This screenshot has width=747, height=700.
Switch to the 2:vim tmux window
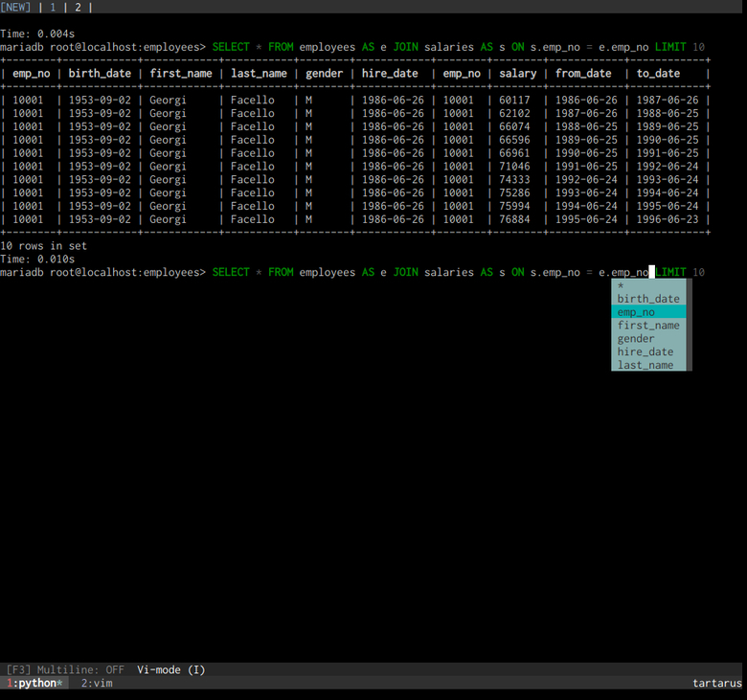click(x=97, y=684)
